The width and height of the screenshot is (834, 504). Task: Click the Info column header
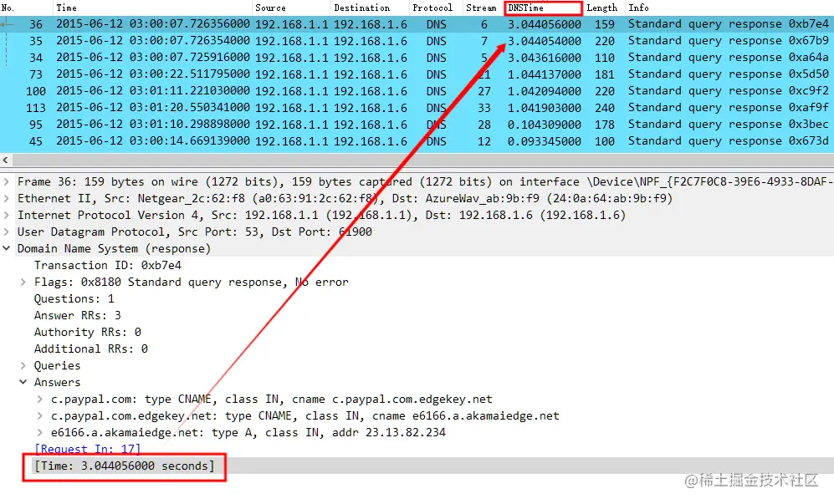click(x=638, y=8)
